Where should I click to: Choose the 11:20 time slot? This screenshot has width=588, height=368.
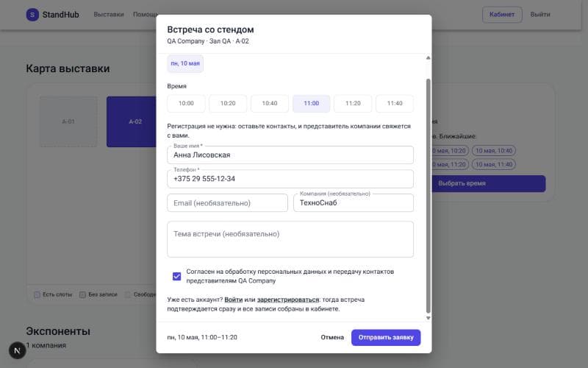point(353,103)
